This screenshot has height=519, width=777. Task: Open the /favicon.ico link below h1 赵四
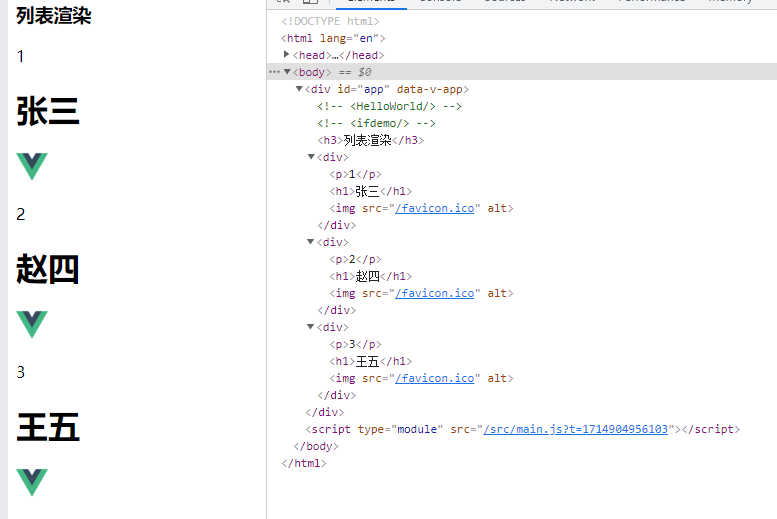point(435,293)
